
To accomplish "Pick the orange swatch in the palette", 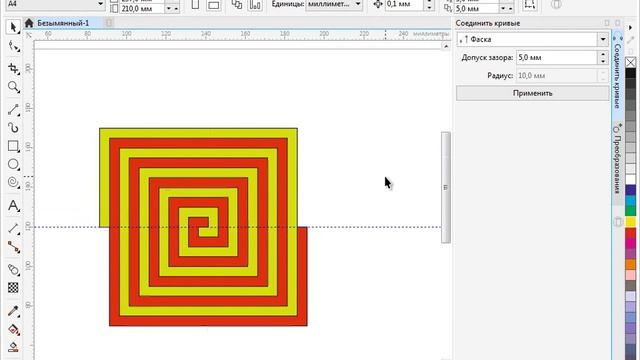I will pos(631,264).
